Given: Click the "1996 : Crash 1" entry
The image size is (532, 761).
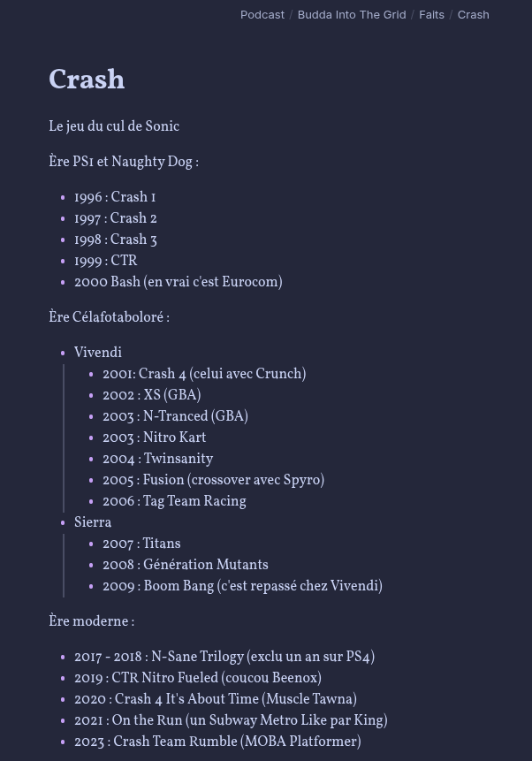Looking at the screenshot, I should pos(115,198).
